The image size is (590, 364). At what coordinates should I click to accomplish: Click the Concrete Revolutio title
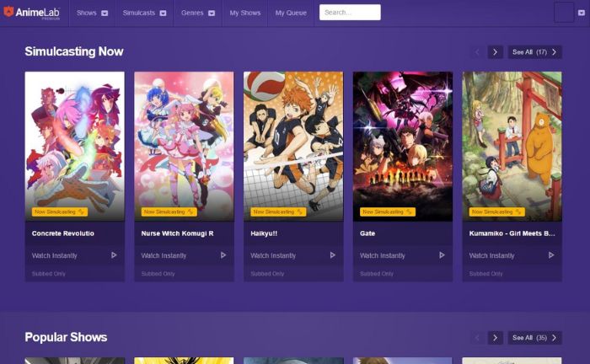(63, 233)
